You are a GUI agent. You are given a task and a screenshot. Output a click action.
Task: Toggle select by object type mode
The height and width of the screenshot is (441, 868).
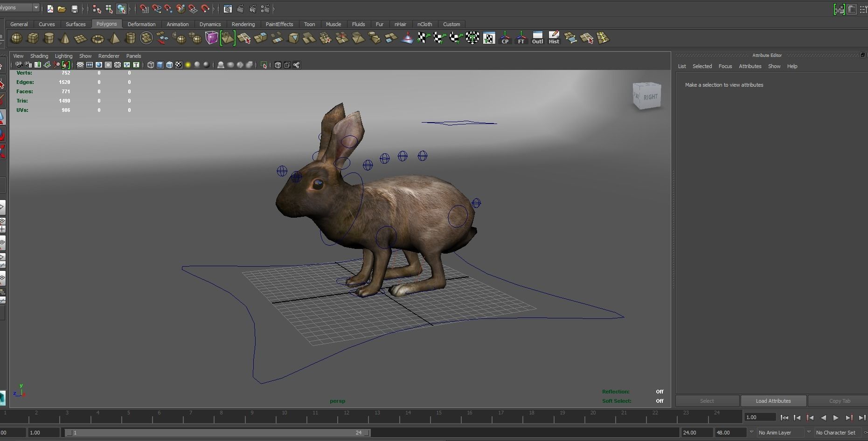(109, 9)
